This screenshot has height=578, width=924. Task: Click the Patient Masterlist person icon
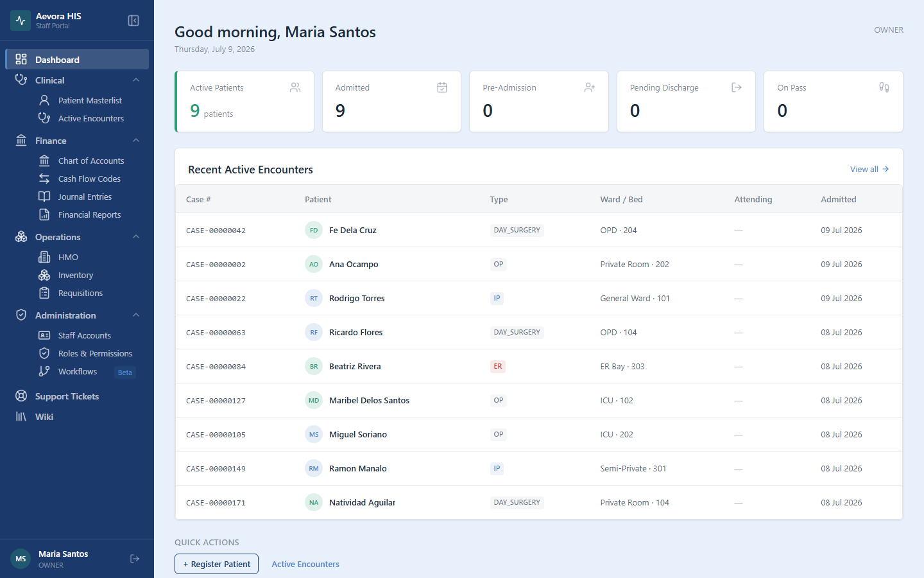point(44,100)
